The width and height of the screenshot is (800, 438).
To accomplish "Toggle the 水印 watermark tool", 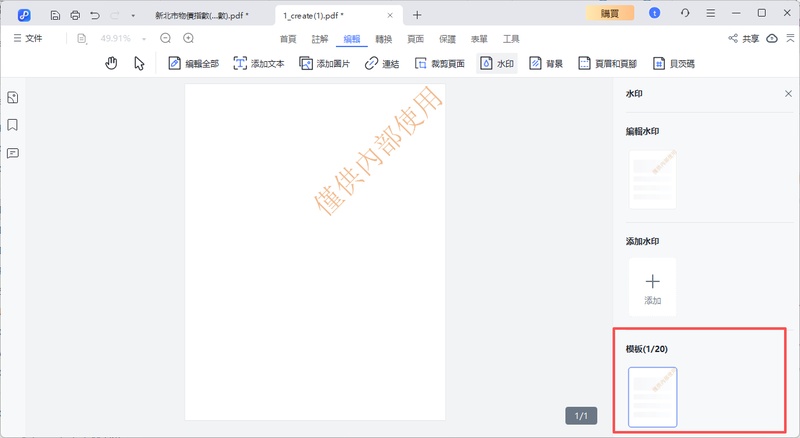I will click(x=497, y=63).
